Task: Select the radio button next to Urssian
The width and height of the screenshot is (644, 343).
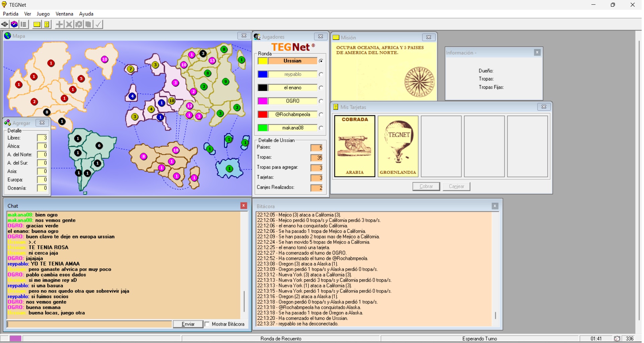Action: 321,61
